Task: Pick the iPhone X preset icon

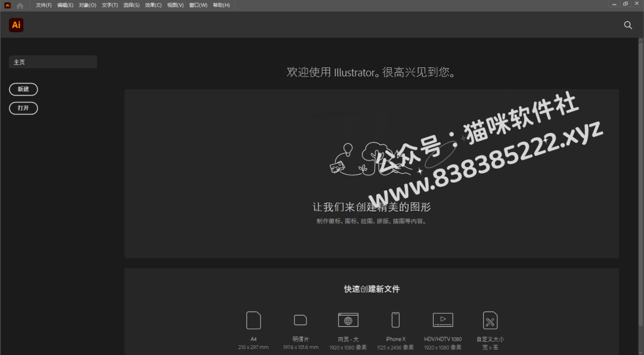Action: [395, 320]
